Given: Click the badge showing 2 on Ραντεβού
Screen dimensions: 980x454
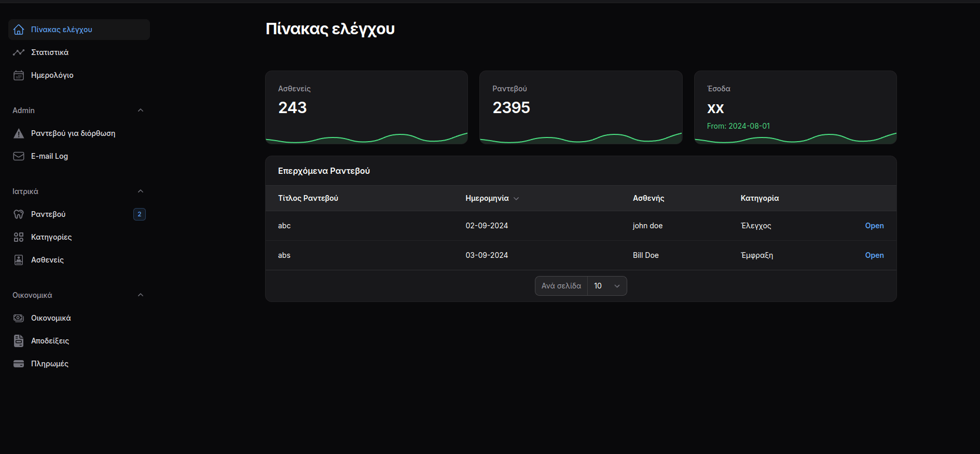Looking at the screenshot, I should [x=139, y=214].
